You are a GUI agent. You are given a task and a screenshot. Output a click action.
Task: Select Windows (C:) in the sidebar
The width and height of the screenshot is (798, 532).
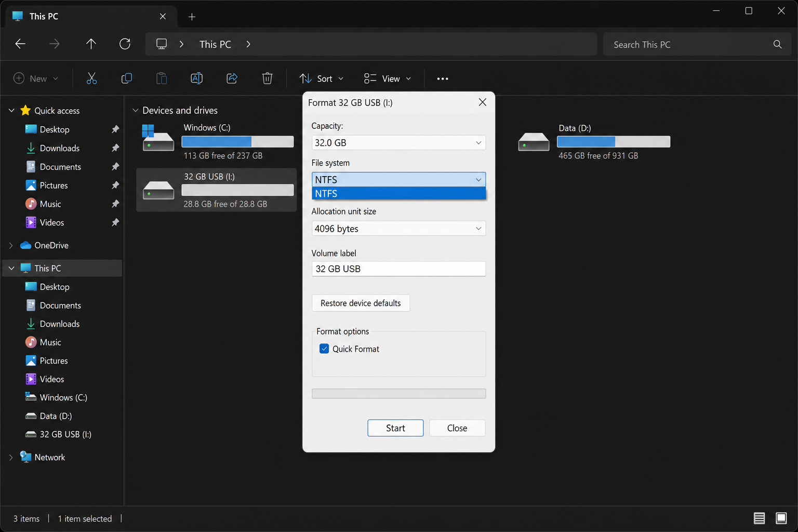click(63, 397)
